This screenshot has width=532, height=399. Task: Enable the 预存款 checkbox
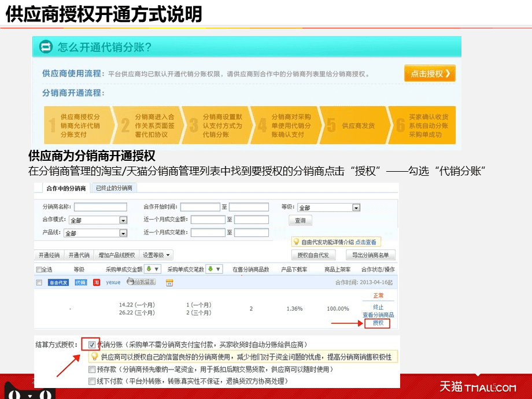(92, 369)
